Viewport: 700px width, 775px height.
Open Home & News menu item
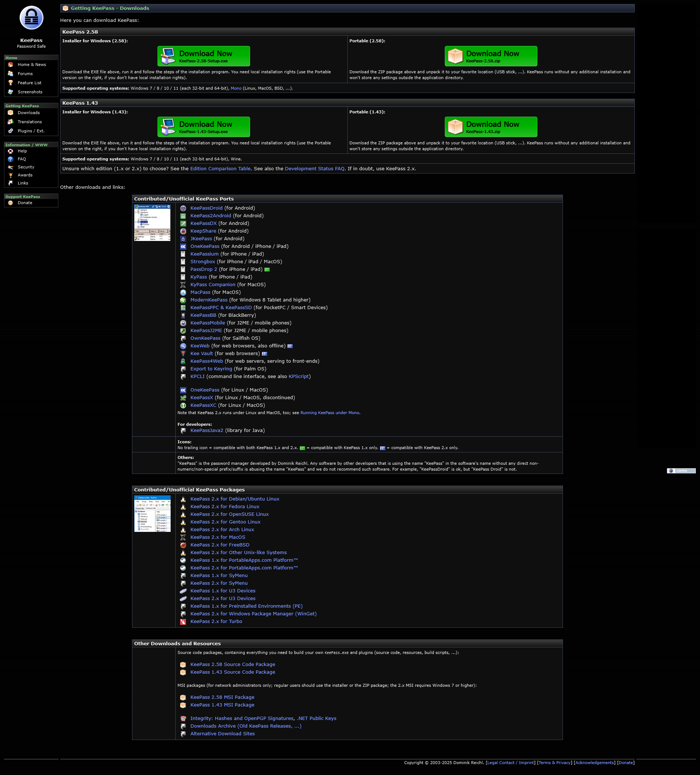(x=31, y=65)
